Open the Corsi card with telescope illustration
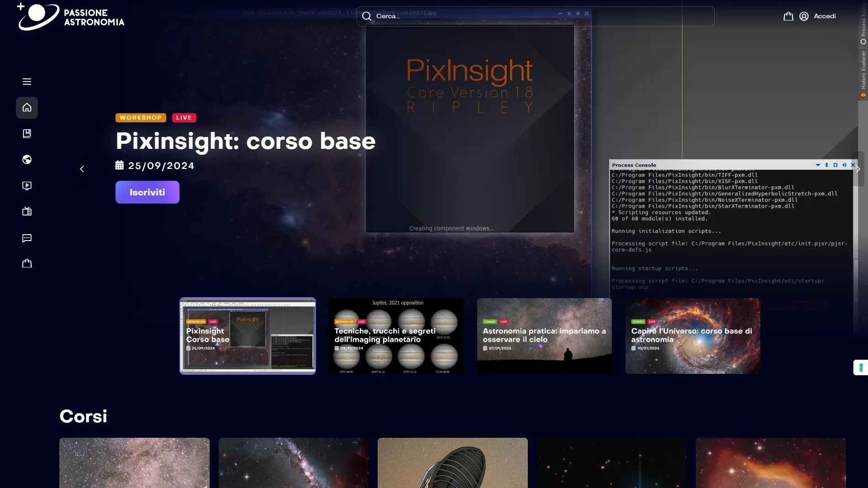This screenshot has width=868, height=488. click(x=452, y=463)
